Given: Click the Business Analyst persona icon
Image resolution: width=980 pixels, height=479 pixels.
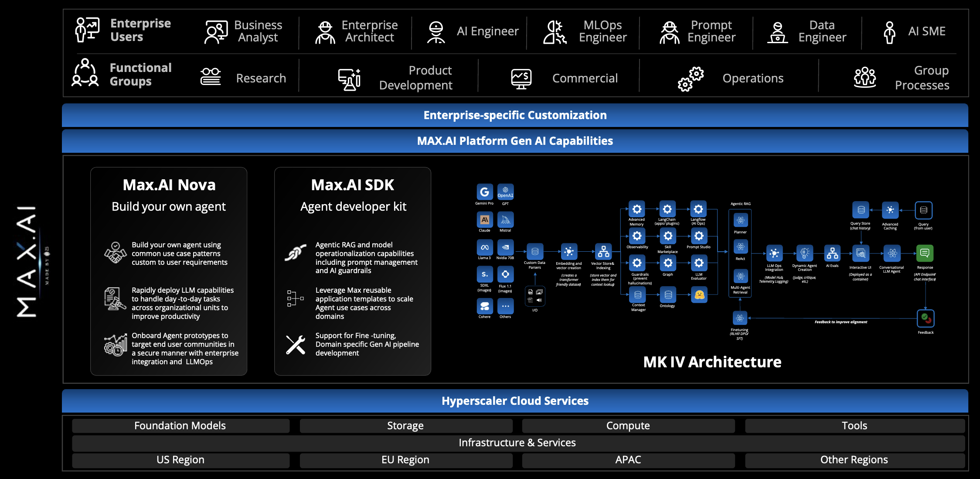Looking at the screenshot, I should pos(216,32).
